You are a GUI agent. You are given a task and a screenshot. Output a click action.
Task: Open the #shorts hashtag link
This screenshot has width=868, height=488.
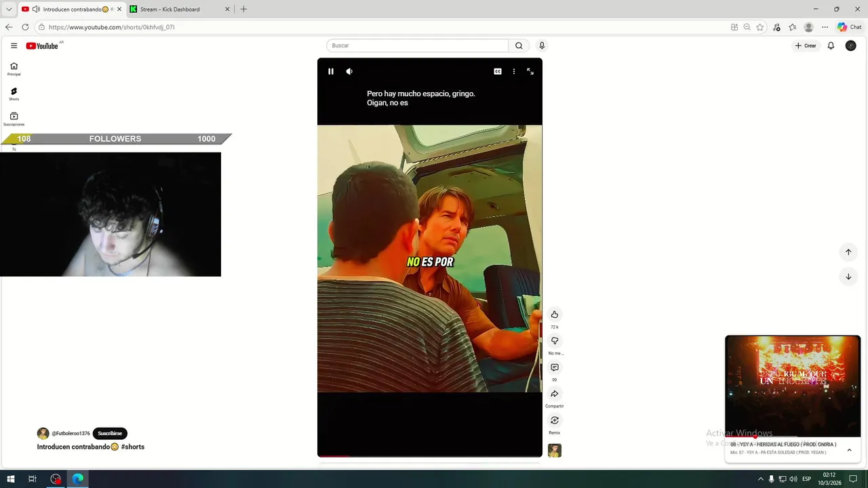pyautogui.click(x=133, y=447)
